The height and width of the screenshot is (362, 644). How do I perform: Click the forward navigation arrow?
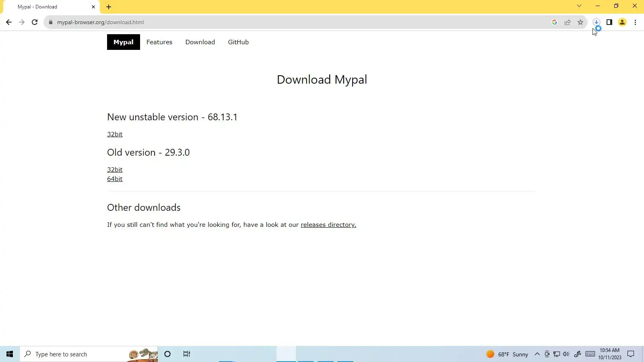22,22
